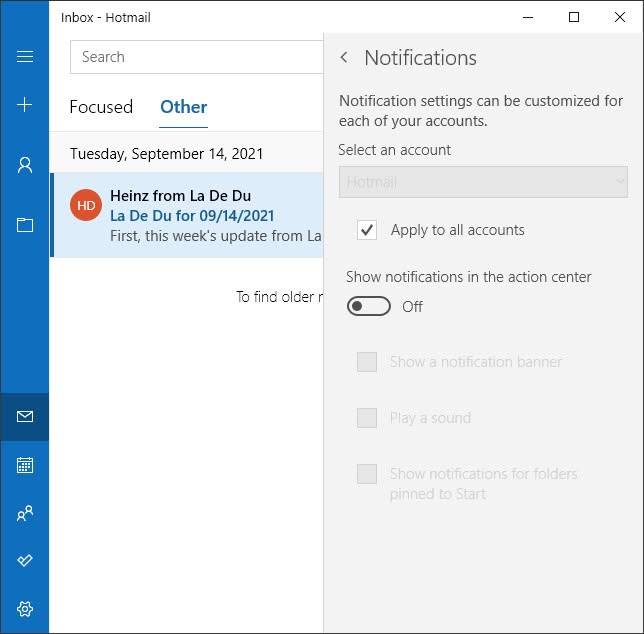Close the Mail window

click(620, 17)
